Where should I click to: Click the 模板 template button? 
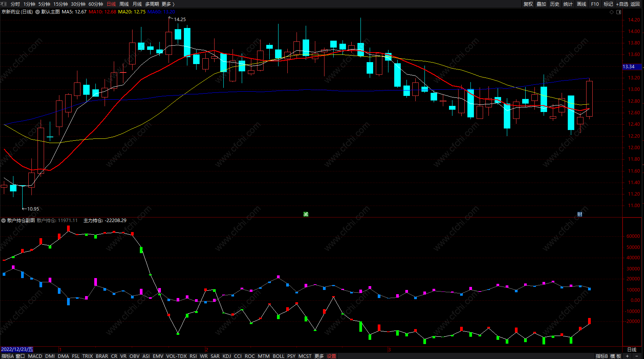pos(615,356)
